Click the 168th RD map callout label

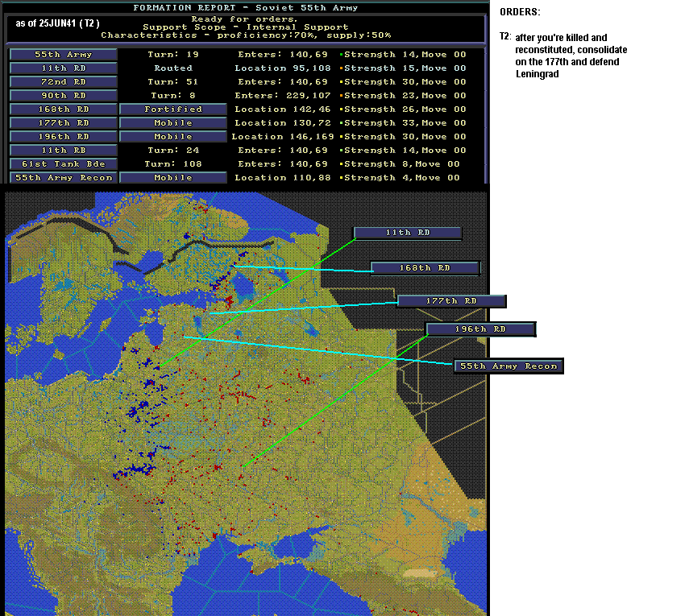pyautogui.click(x=425, y=268)
